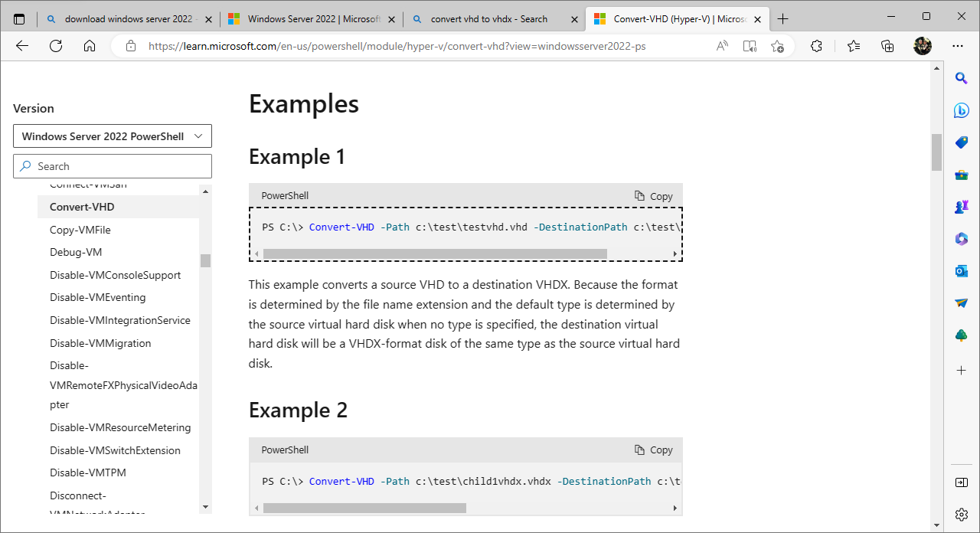Open the immersive reader icon
Screen dimensions: 980x533
(x=750, y=46)
